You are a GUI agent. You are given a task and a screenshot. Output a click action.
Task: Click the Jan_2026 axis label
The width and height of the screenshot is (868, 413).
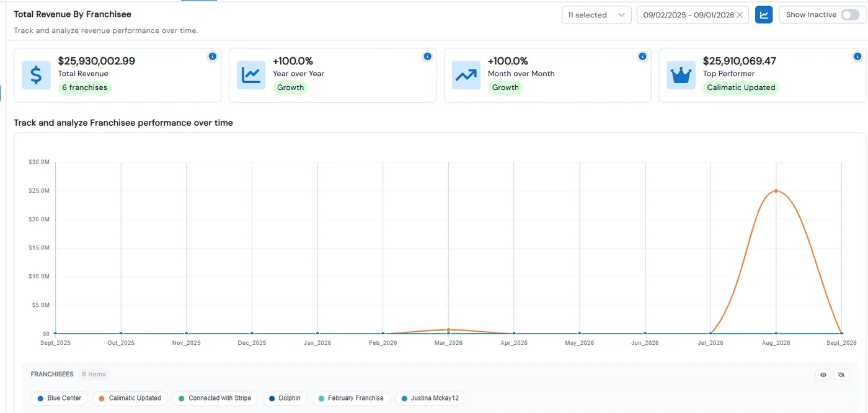[317, 343]
